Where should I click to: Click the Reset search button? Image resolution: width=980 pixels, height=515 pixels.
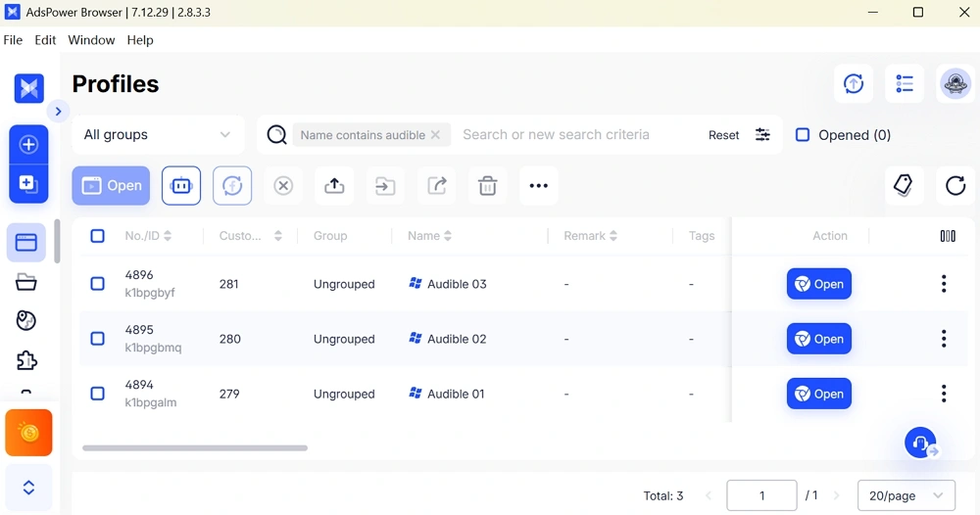tap(723, 135)
